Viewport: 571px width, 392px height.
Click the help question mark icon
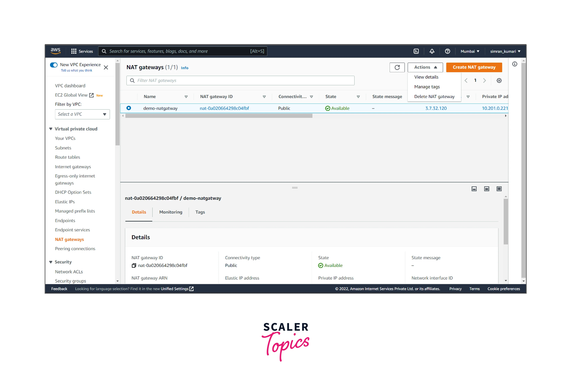pos(447,51)
